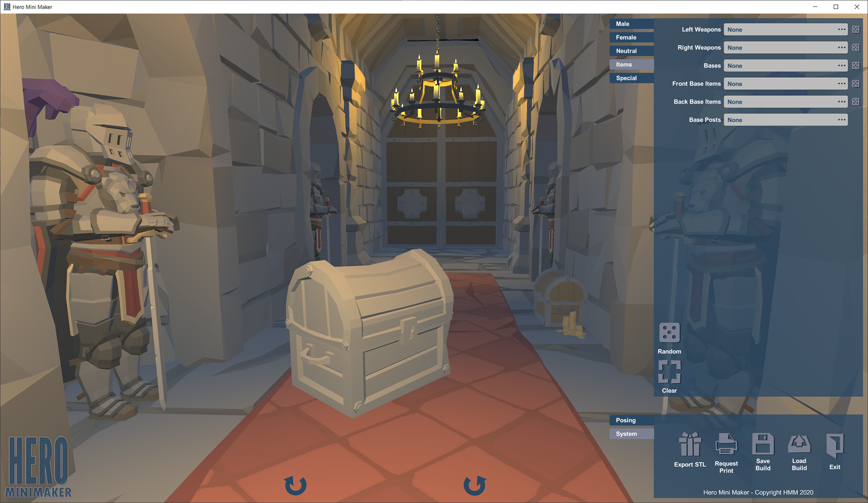Select the Neutral category tab

631,51
